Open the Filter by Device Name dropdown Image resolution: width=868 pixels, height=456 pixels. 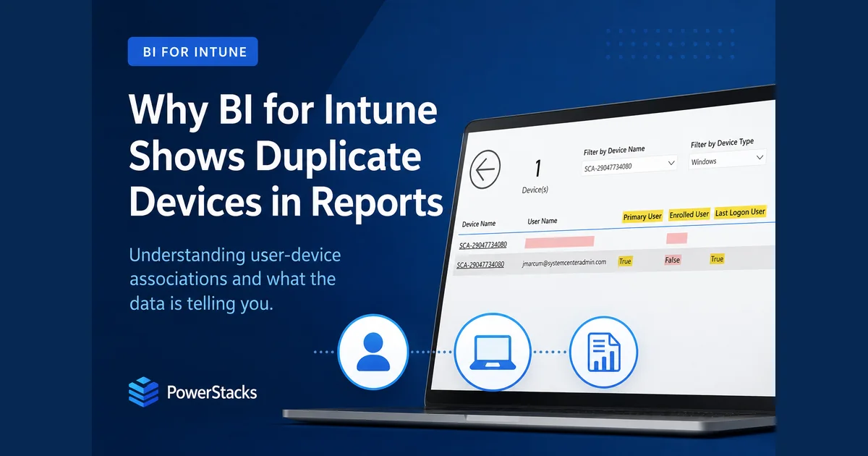pos(629,166)
